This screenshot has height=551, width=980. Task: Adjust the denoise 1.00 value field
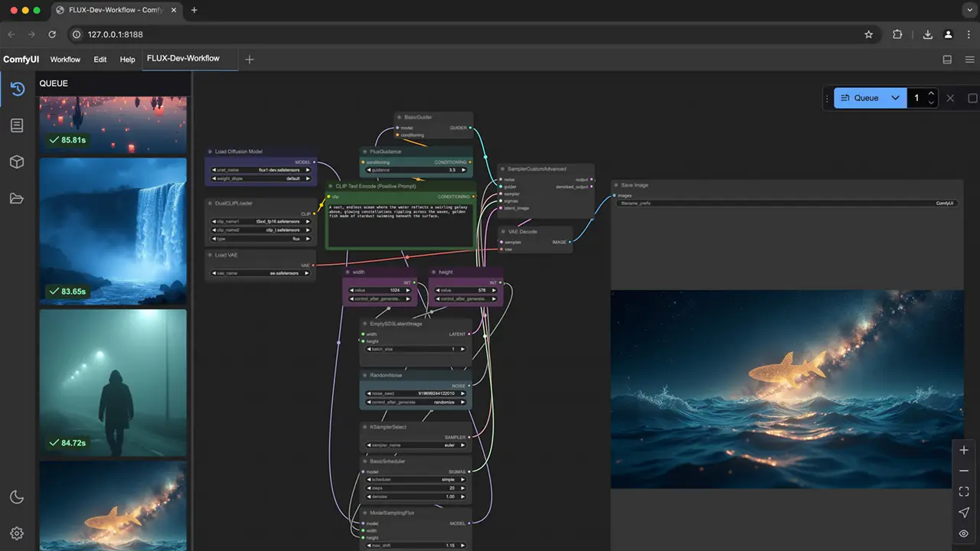[x=416, y=497]
